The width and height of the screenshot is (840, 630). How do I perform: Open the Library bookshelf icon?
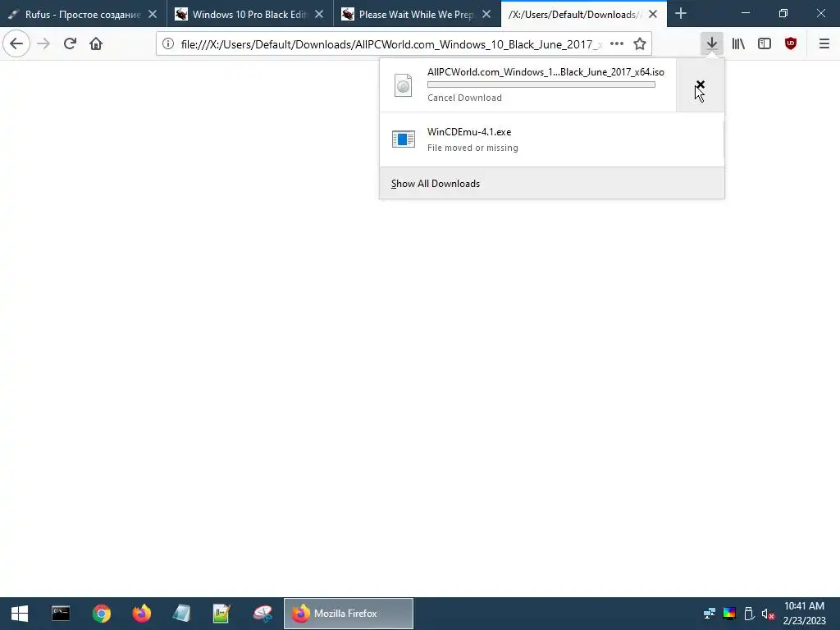coord(738,43)
